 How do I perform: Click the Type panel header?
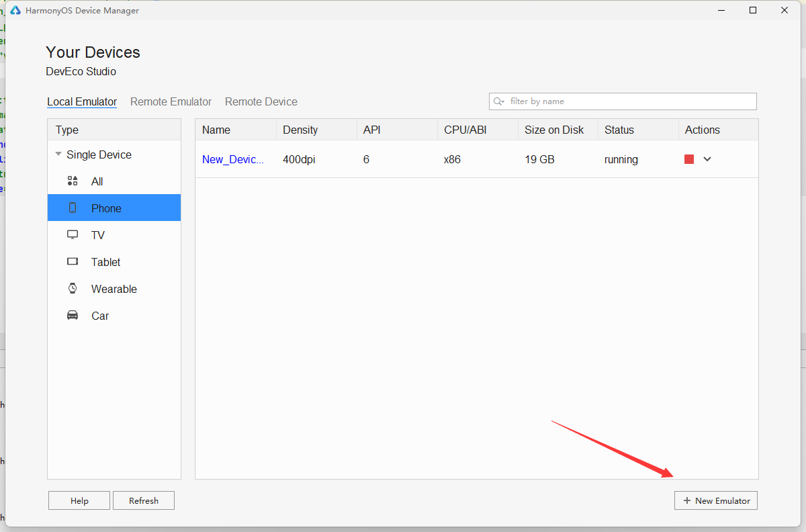point(114,130)
